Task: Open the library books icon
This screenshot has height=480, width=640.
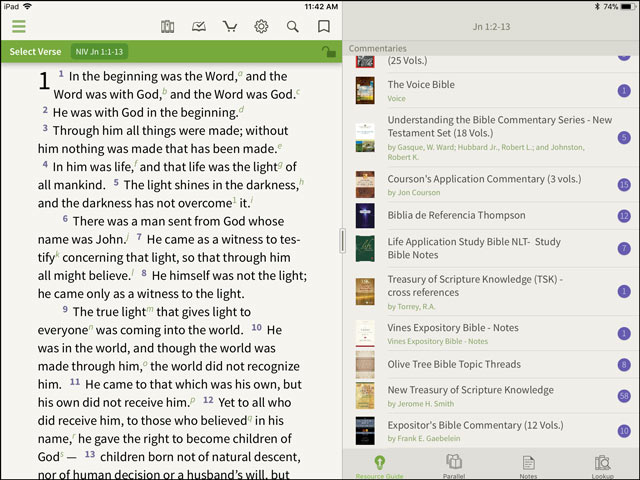Action: (167, 27)
